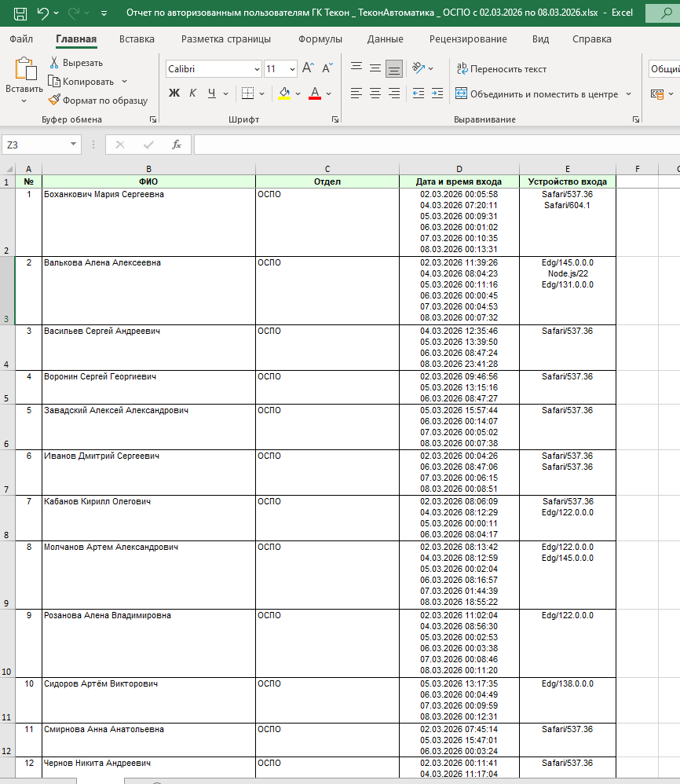Image resolution: width=680 pixels, height=784 pixels.
Task: Increase font size with large A icon
Action: pyautogui.click(x=309, y=68)
